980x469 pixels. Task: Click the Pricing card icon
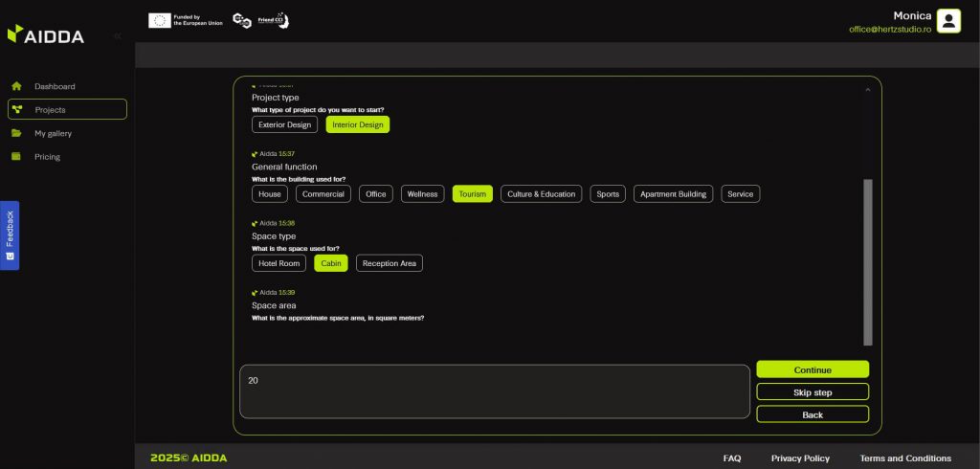(x=16, y=157)
